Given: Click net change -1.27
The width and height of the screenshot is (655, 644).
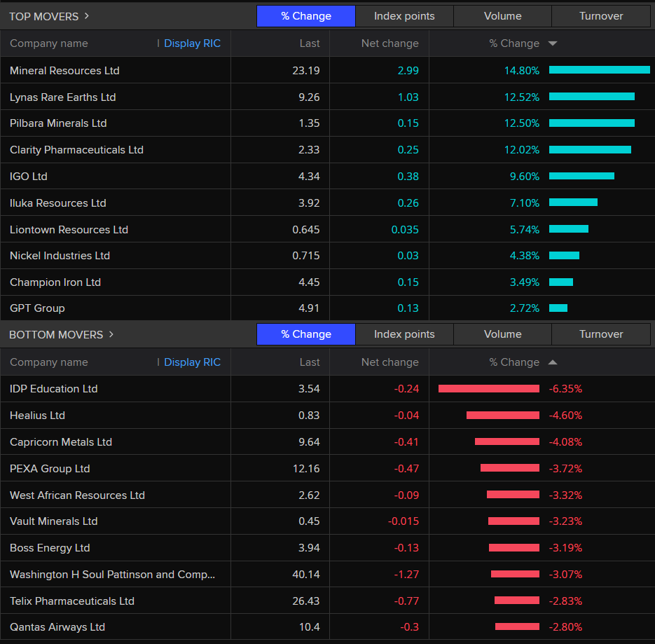Looking at the screenshot, I should pyautogui.click(x=406, y=574).
